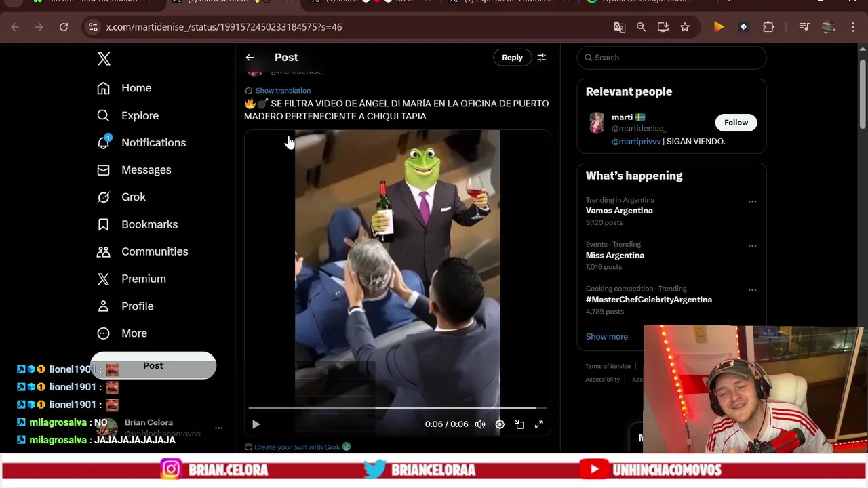Click the Premium X icon in sidebar
Viewport: 868px width, 488px height.
click(103, 279)
